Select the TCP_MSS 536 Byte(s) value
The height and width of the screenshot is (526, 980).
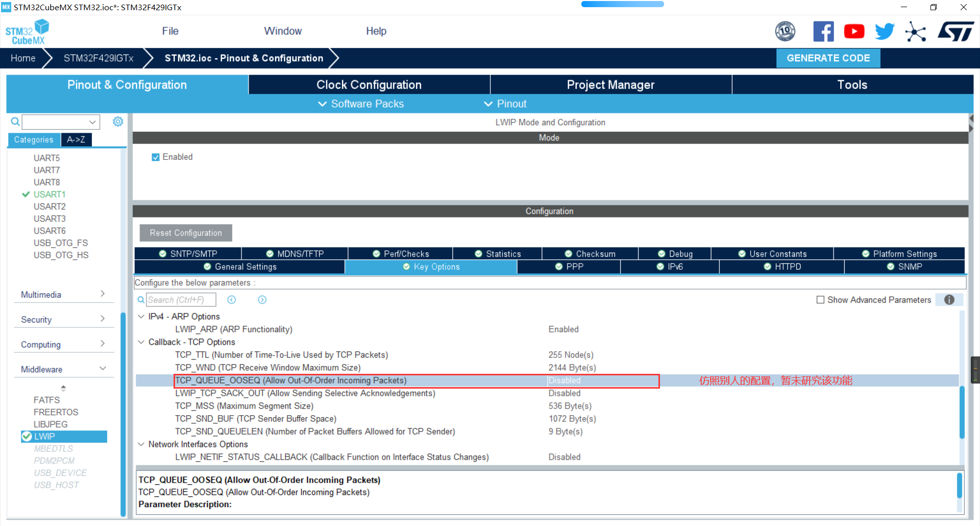[x=570, y=406]
